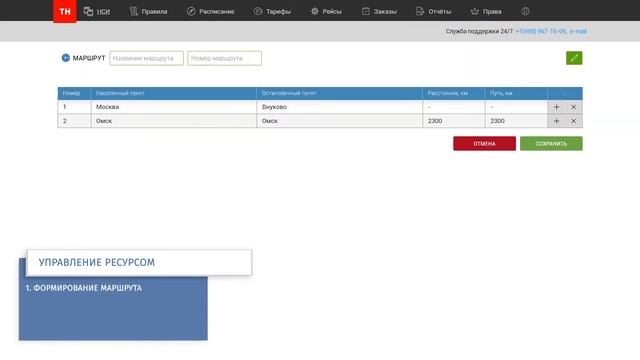Add a row after the Омск row

pos(556,121)
